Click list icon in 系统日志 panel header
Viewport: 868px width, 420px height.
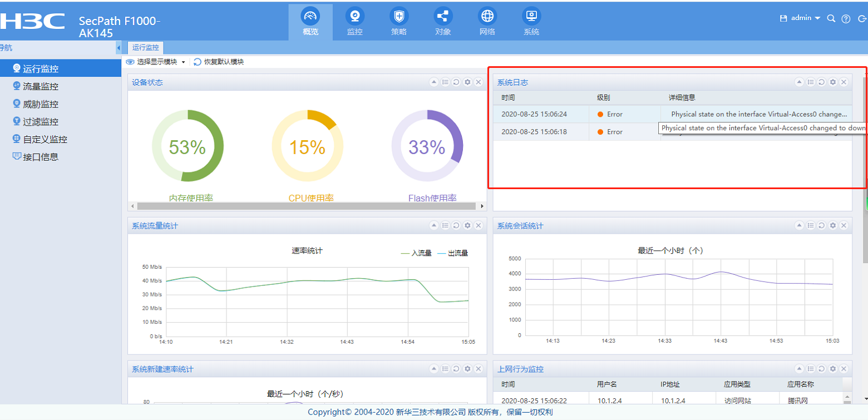[811, 82]
